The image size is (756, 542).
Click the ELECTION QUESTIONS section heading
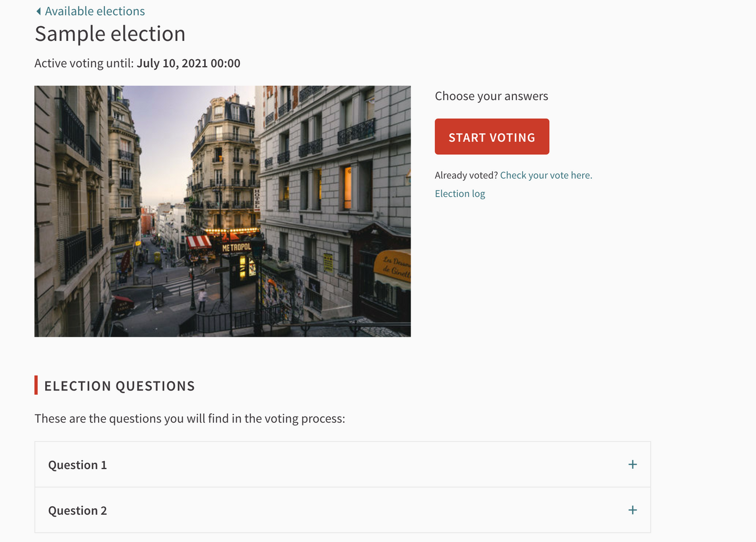point(120,386)
